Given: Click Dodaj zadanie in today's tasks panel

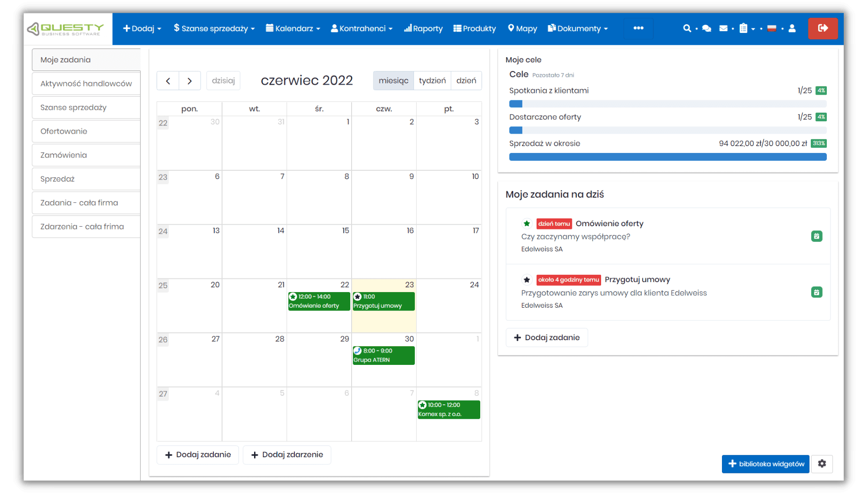Looking at the screenshot, I should [x=547, y=337].
